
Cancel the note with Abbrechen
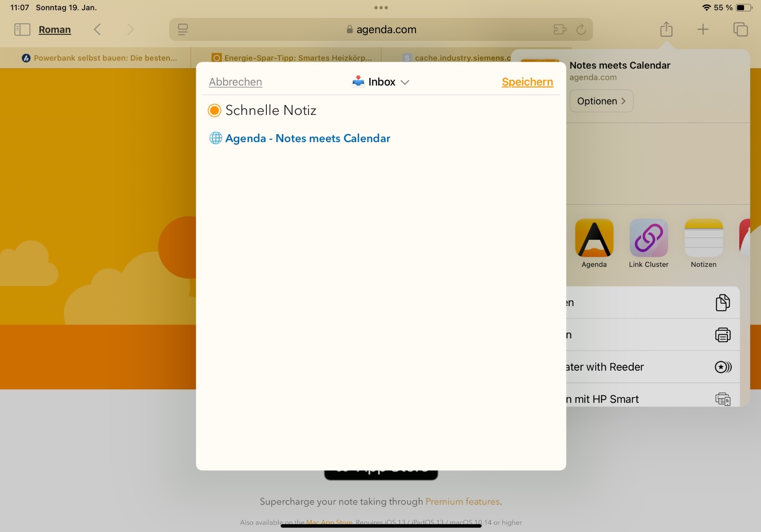235,82
